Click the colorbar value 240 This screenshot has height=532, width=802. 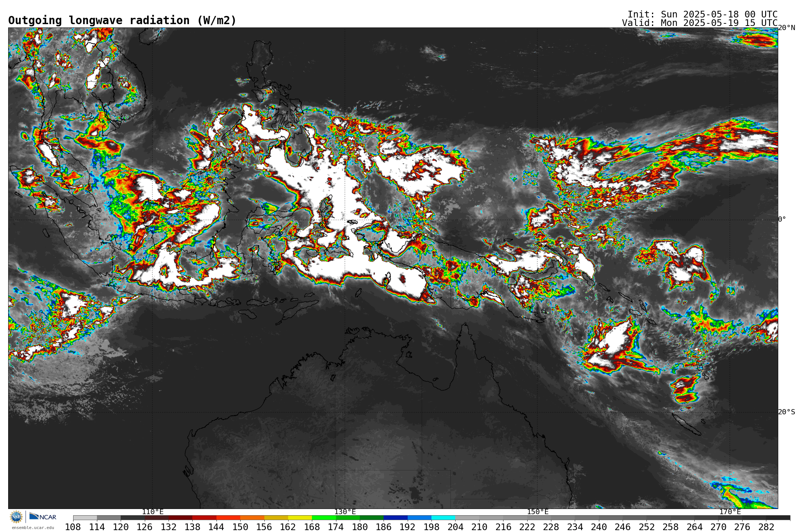(599, 527)
